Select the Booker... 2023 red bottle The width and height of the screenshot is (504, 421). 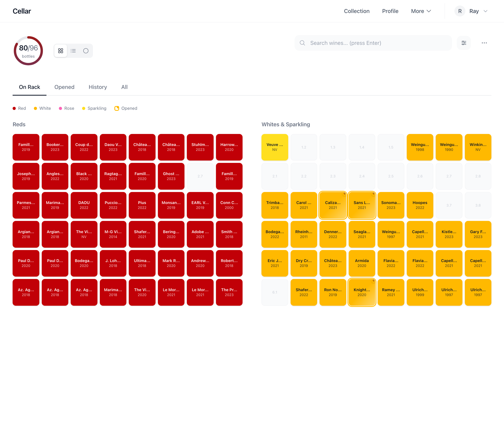55,147
